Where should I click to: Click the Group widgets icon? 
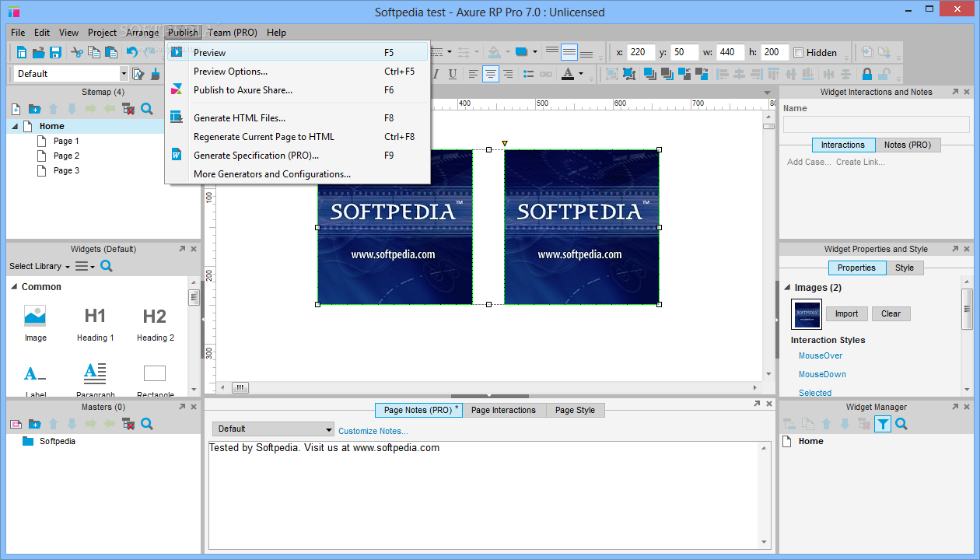611,74
